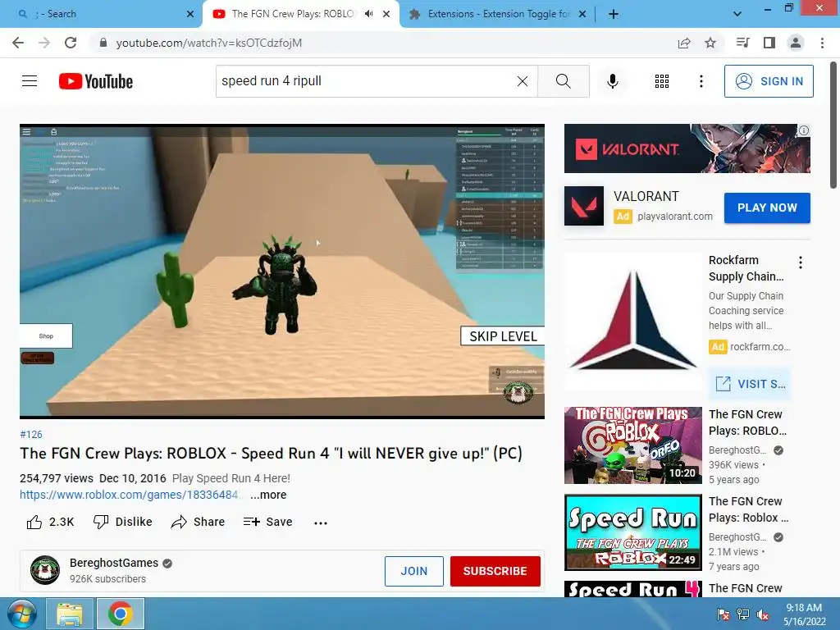Click the PLAY NOW Valorant button
The width and height of the screenshot is (840, 630).
click(767, 208)
